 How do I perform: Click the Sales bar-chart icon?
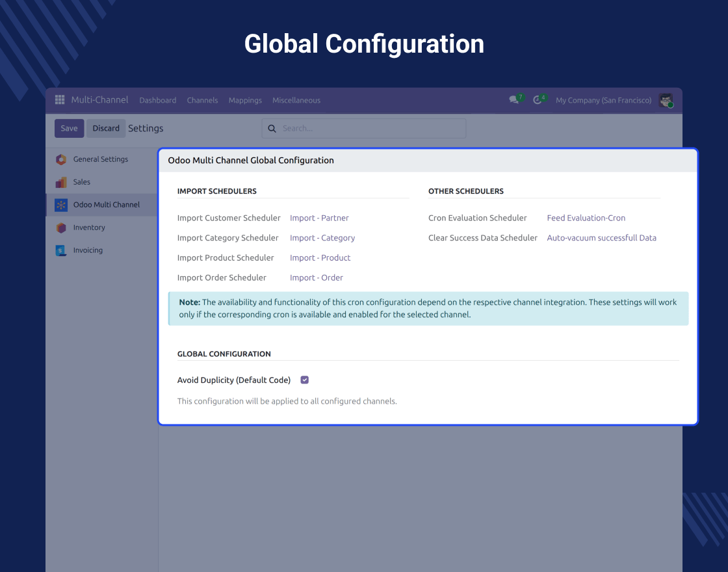point(61,182)
